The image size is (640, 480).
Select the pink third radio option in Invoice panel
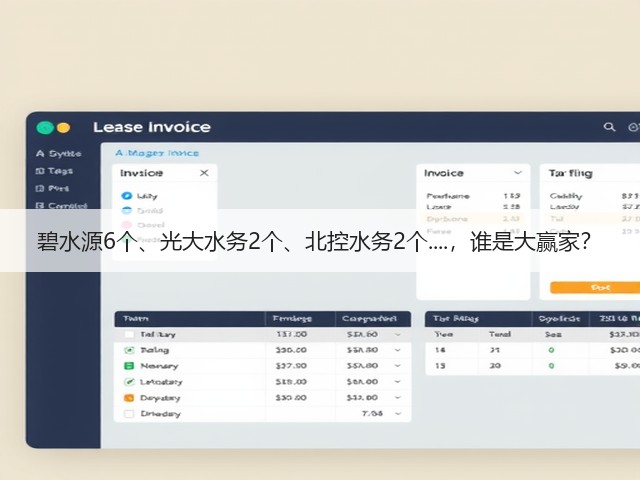[x=127, y=225]
